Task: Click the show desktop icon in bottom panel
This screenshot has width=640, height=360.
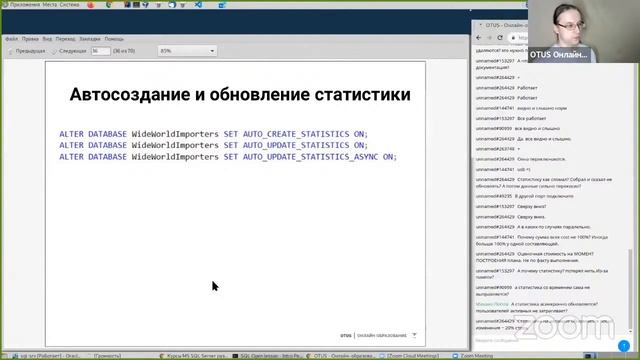Action: (4, 356)
